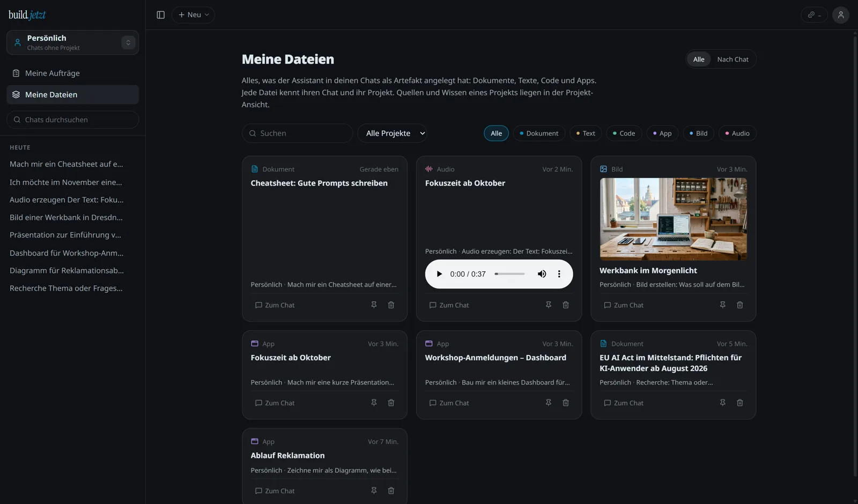Viewport: 858px width, 504px height.
Task: Open chat Mach mir ein Cheatsheet auf e...
Action: (66, 164)
